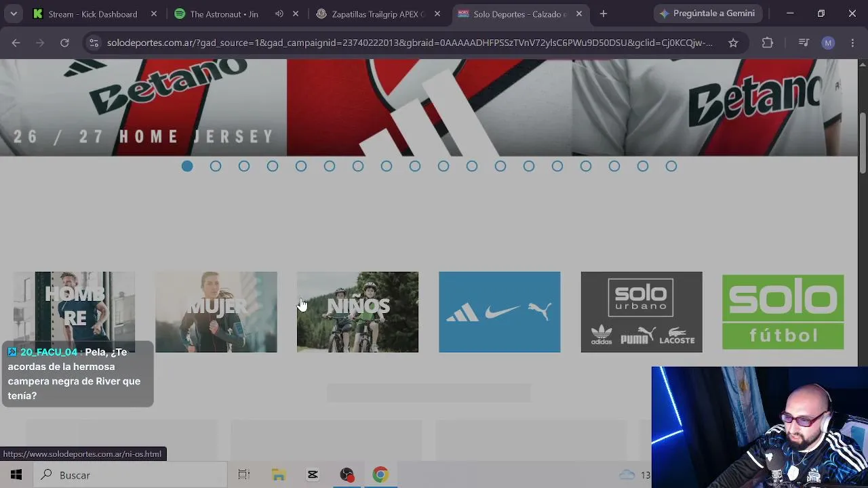The image size is (868, 488).
Task: Open CapCut from the taskbar
Action: coord(313,475)
